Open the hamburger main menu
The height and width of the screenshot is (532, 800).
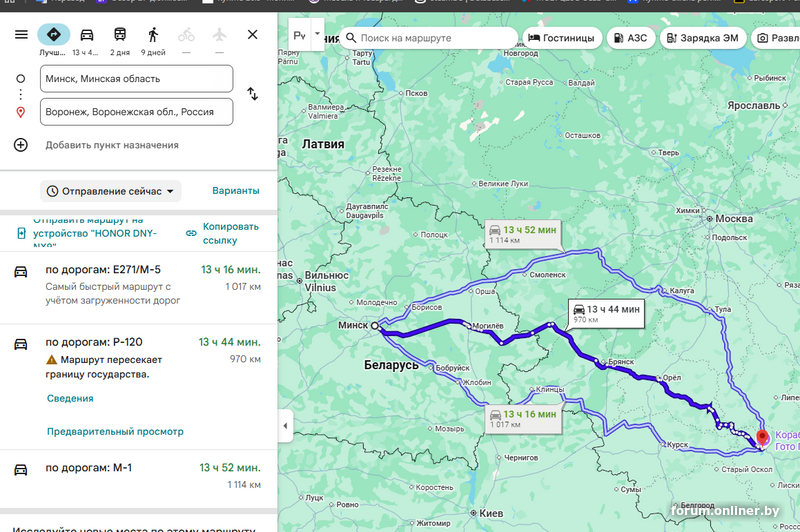21,35
